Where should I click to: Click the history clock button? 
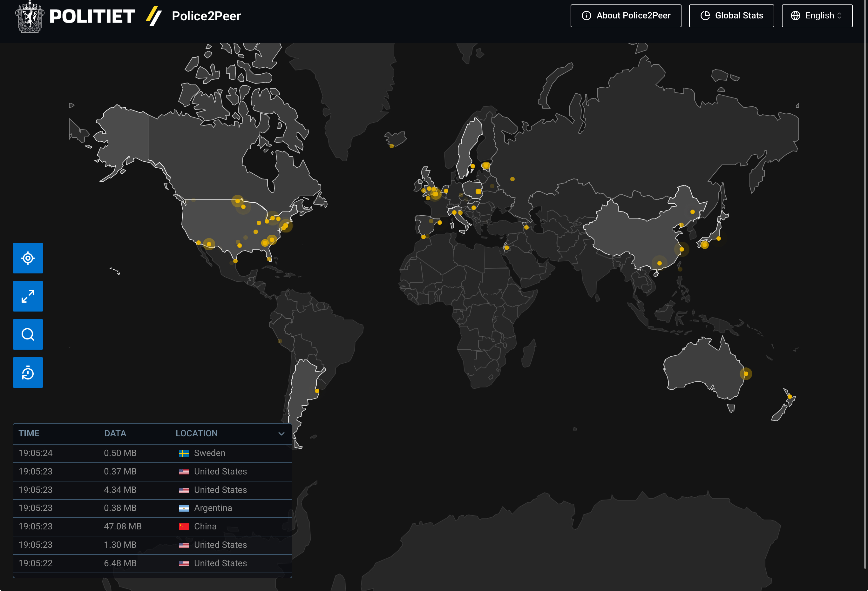28,373
